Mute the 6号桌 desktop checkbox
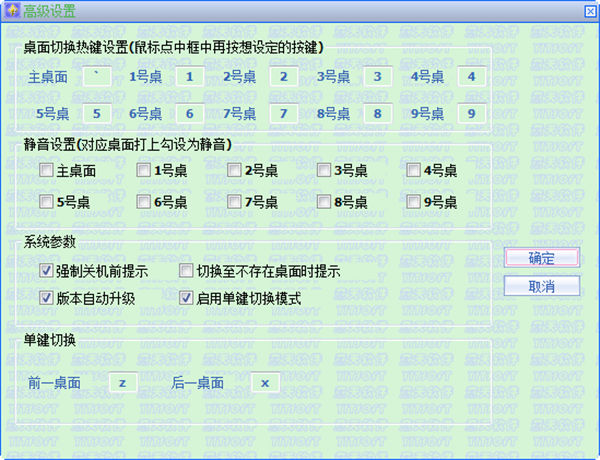This screenshot has width=600, height=460. tap(143, 201)
